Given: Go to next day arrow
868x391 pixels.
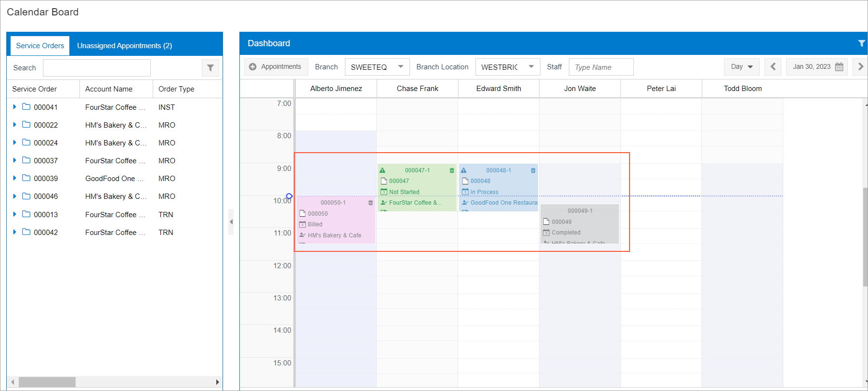Looking at the screenshot, I should (x=860, y=67).
